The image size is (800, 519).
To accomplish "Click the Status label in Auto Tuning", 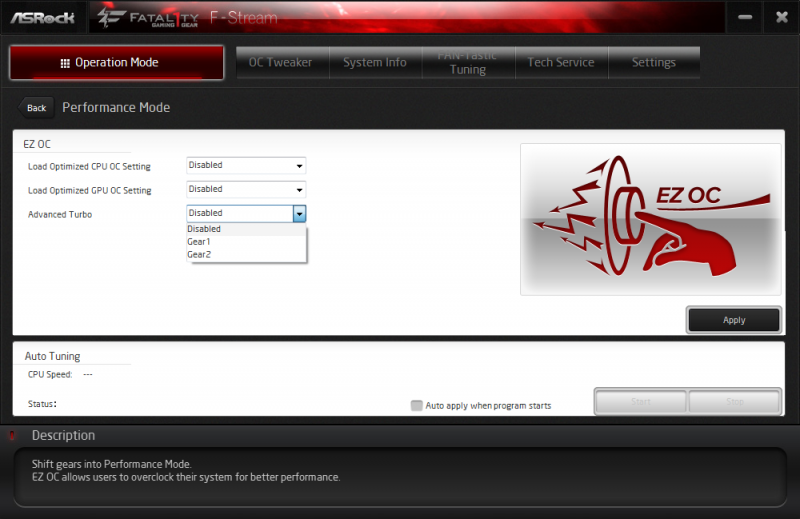I will coord(42,404).
